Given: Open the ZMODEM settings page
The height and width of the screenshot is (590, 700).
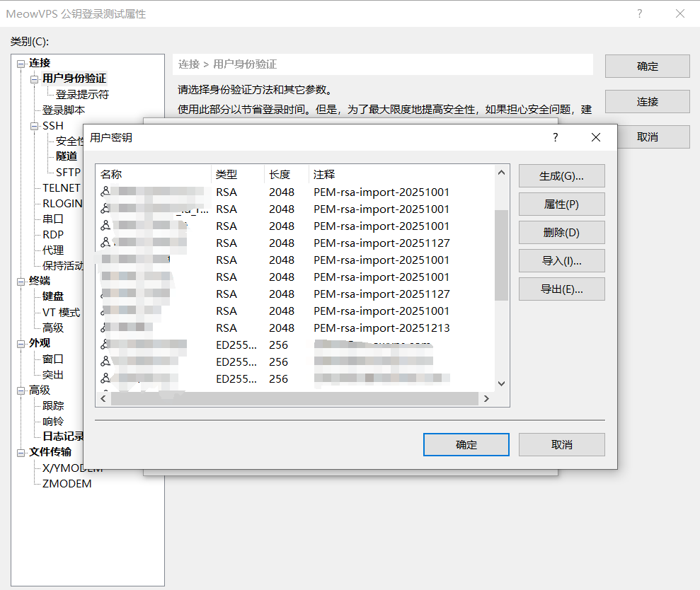Looking at the screenshot, I should (x=67, y=484).
